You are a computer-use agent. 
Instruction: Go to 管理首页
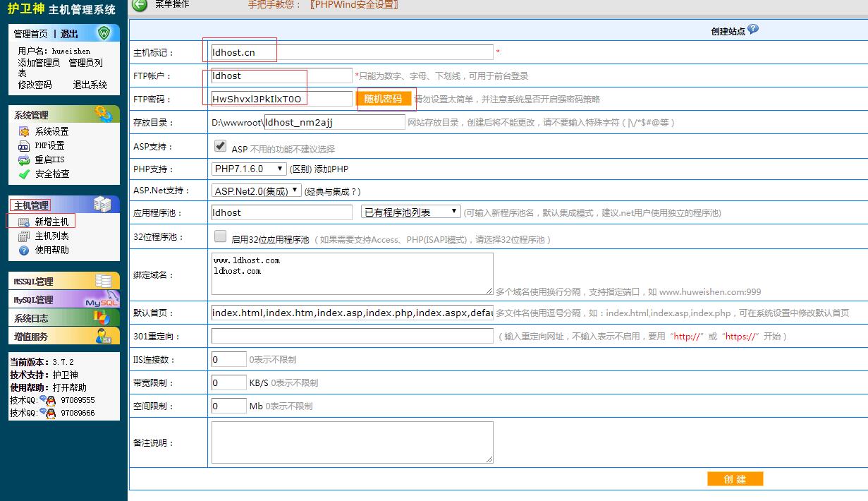point(31,34)
